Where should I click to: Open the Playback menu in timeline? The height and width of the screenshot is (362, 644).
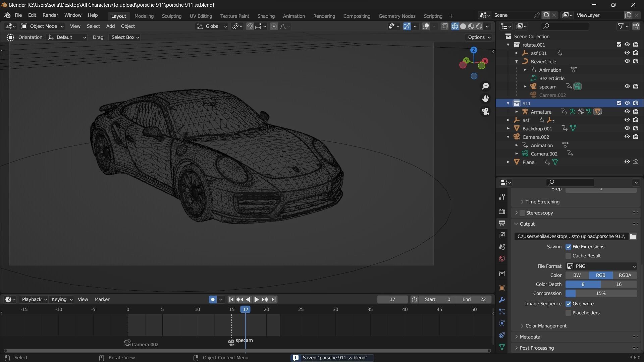[x=34, y=299]
